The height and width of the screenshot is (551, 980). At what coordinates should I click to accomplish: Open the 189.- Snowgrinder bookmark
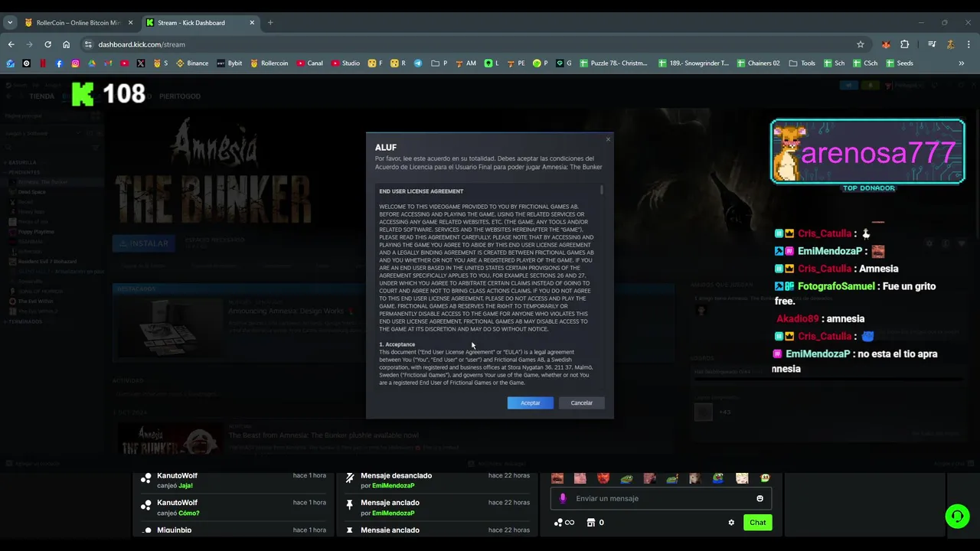(x=694, y=64)
